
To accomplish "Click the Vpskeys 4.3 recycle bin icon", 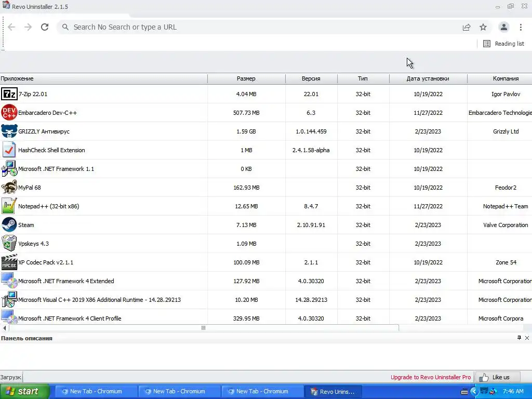I will (9, 243).
